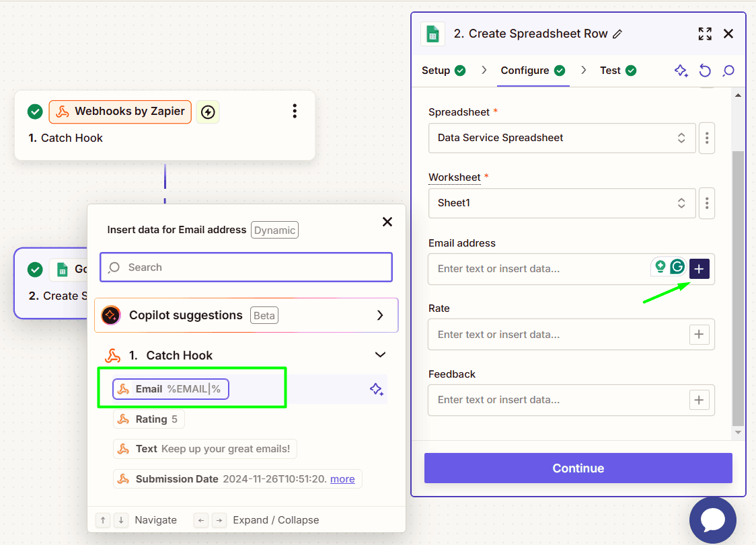Click the AI sparkle icon in panel toolbar
The height and width of the screenshot is (545, 756).
pyautogui.click(x=681, y=71)
